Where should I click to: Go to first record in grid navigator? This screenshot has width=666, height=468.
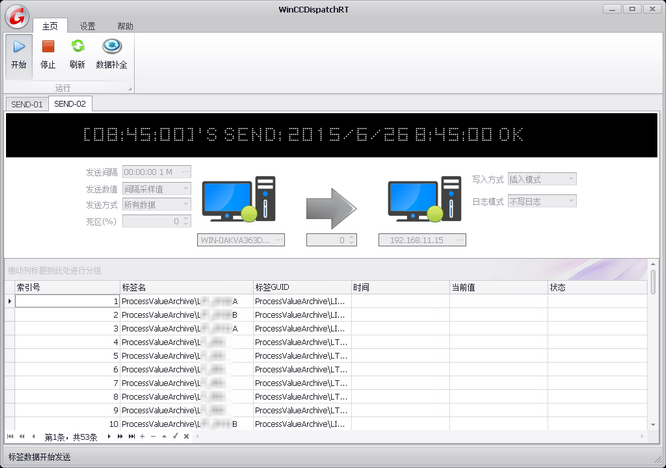[x=10, y=436]
